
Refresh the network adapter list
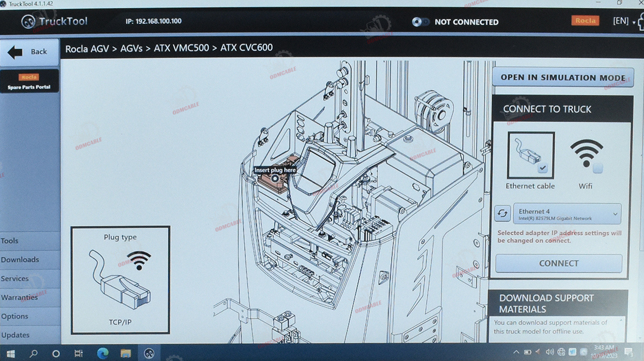click(502, 213)
